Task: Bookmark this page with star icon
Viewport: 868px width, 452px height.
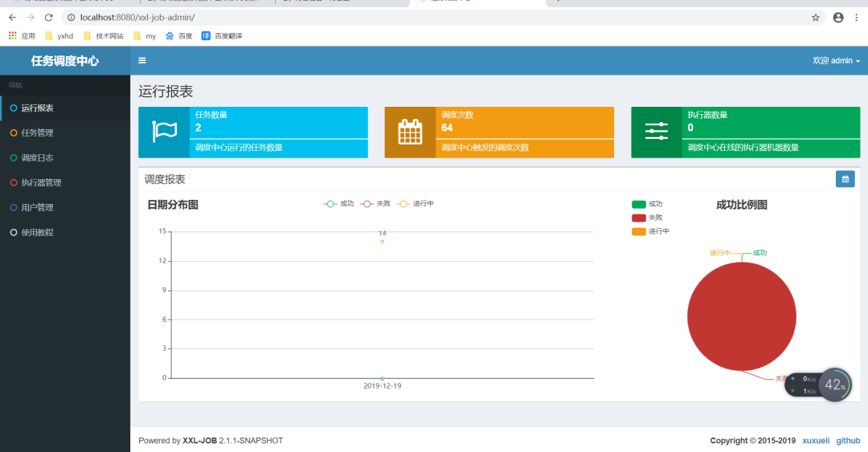Action: [816, 18]
